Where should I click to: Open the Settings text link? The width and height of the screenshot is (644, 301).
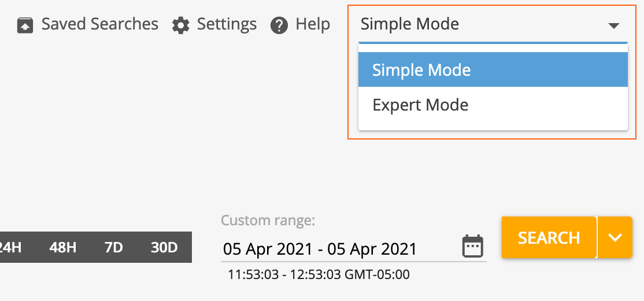coord(227,24)
